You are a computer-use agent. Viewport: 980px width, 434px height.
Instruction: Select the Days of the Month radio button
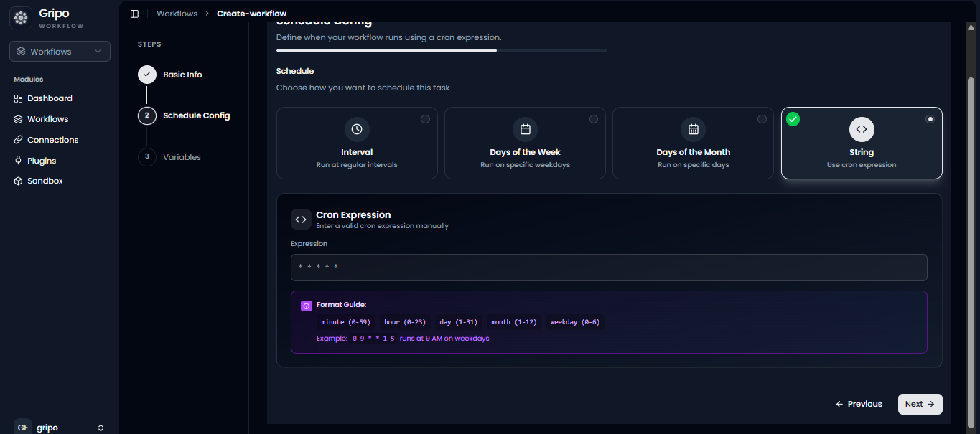click(762, 119)
